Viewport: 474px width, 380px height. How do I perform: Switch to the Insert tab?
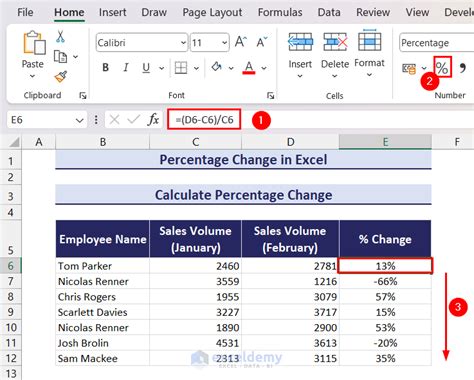point(112,12)
